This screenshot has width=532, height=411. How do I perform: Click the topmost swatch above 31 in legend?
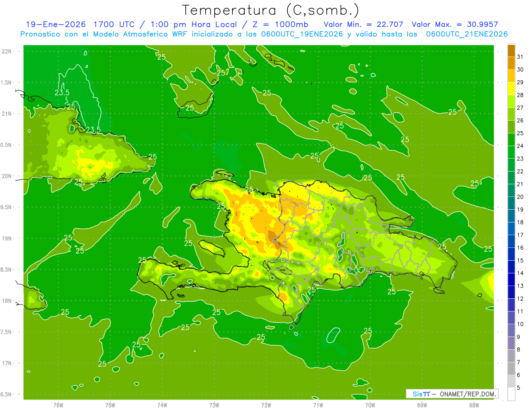511,51
